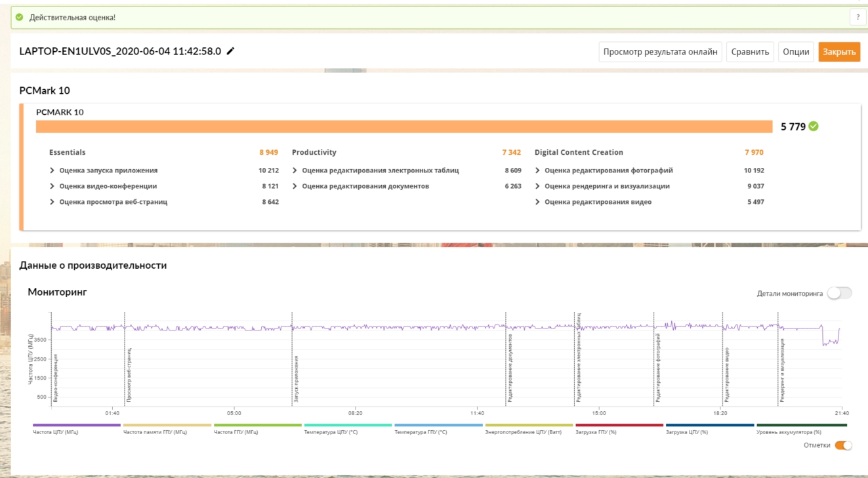Image resolution: width=868 pixels, height=478 pixels.
Task: Click the orange PCMark 10 score bar
Action: click(404, 127)
